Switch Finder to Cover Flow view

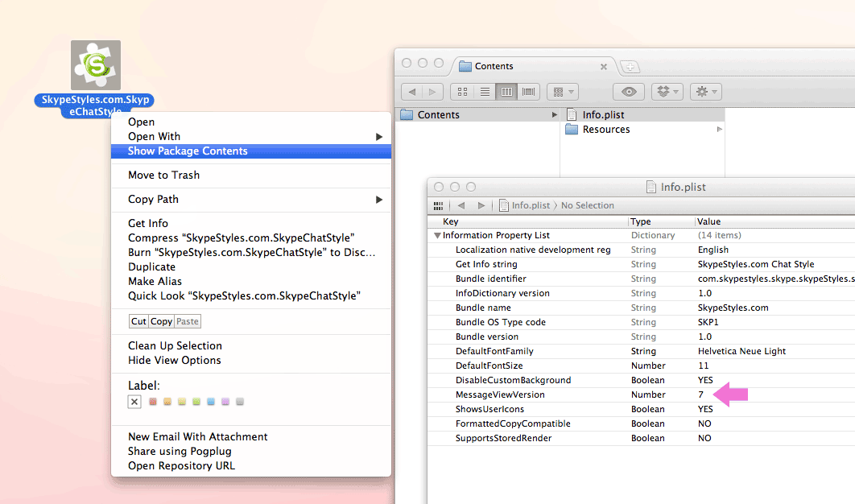point(529,92)
